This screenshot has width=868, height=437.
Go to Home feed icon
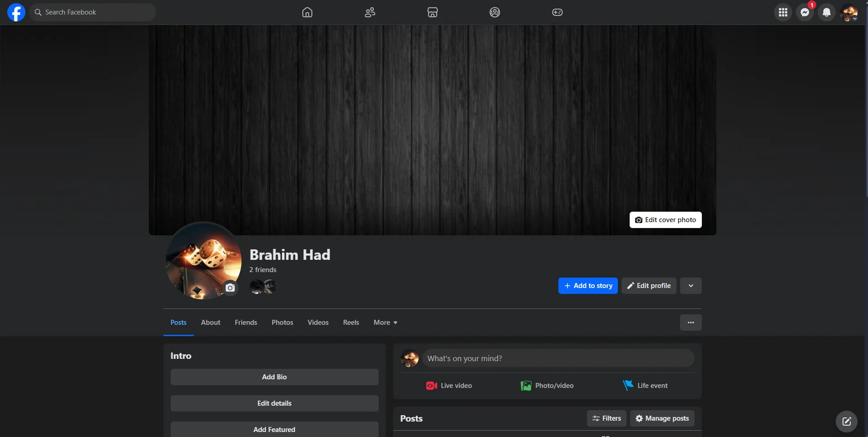(307, 12)
